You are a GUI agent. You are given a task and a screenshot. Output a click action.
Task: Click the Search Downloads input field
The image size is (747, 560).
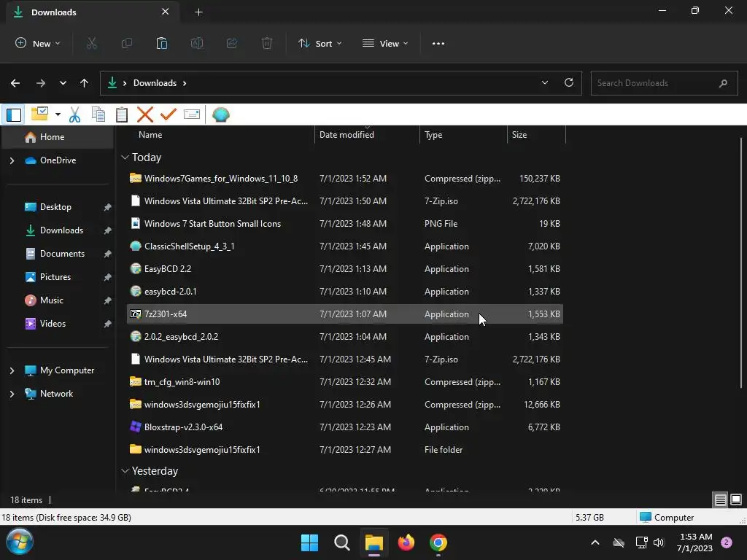click(664, 83)
